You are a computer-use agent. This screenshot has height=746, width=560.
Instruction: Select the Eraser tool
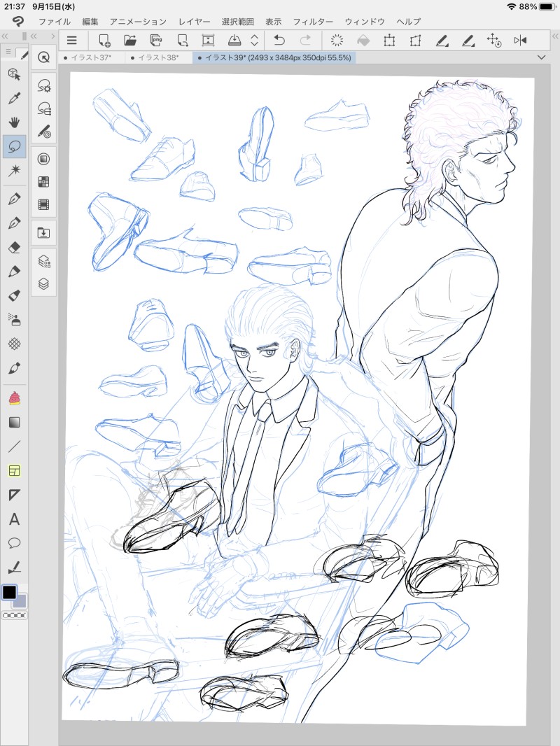pos(14,248)
